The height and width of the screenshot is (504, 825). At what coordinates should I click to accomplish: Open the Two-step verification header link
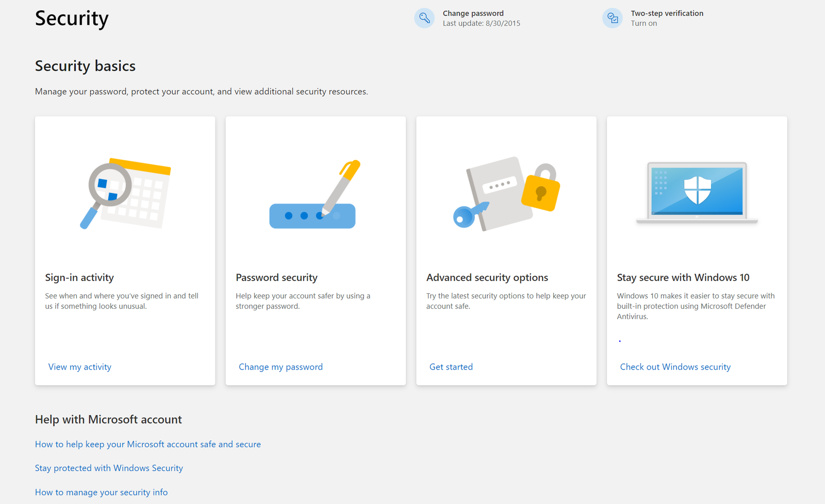[x=667, y=13]
